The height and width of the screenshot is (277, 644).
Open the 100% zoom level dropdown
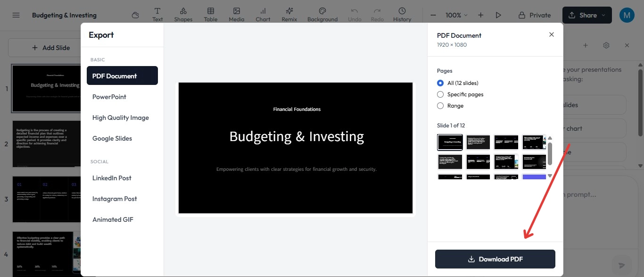click(x=456, y=15)
